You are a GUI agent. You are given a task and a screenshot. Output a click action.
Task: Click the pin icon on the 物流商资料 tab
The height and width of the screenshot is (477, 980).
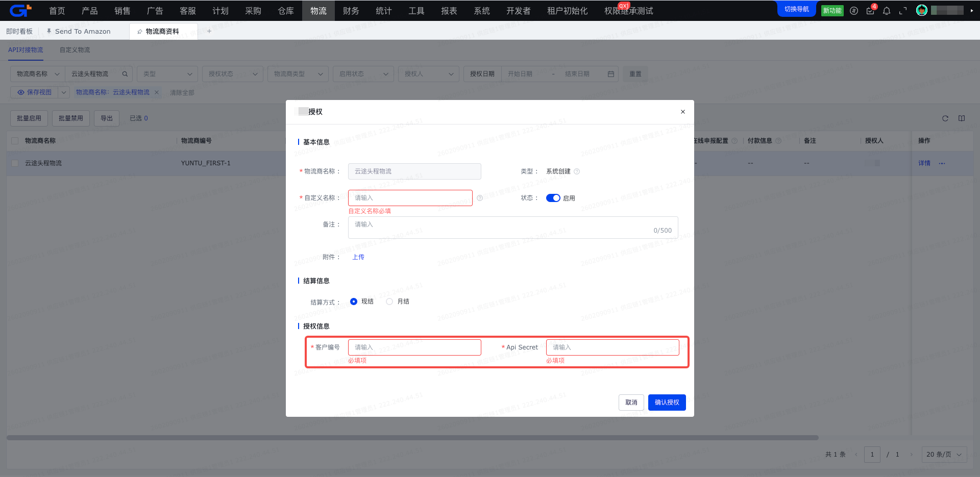point(140,32)
